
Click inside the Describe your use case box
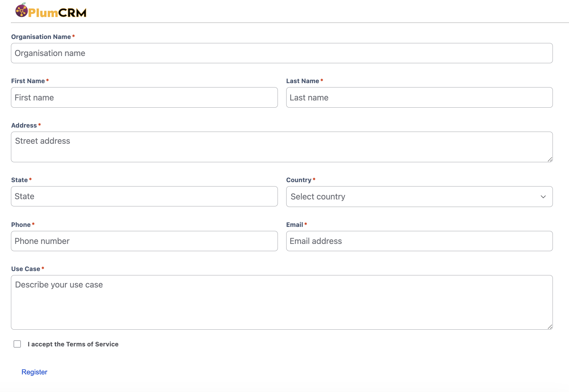pos(282,302)
